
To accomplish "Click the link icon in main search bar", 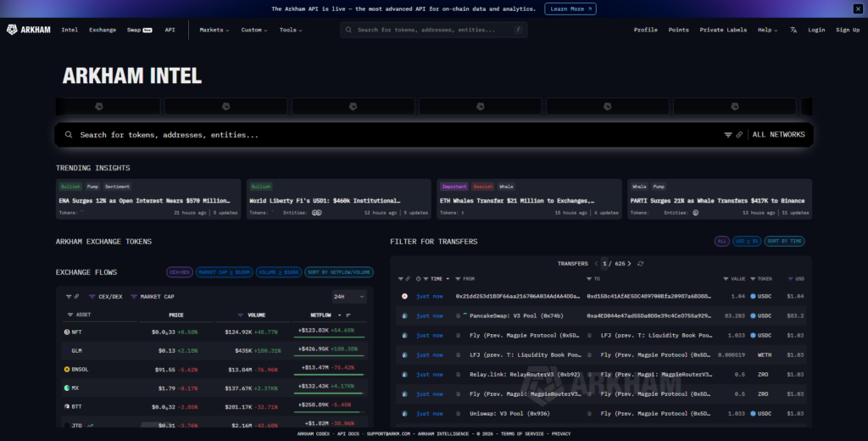I will (739, 135).
